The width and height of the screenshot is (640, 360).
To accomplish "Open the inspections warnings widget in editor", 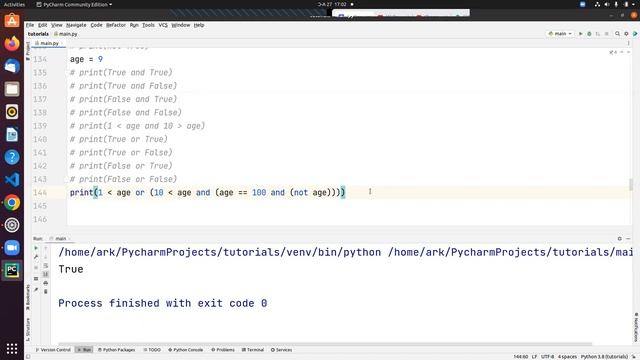I will point(613,52).
